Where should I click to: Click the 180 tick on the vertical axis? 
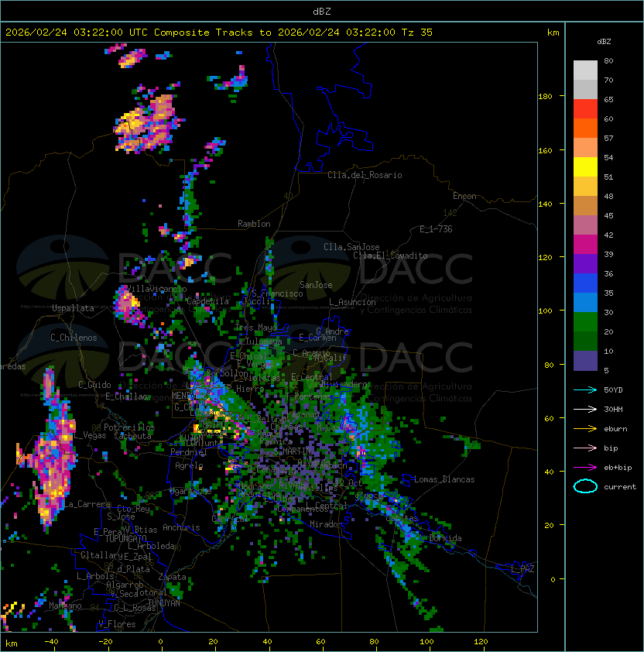(x=545, y=96)
